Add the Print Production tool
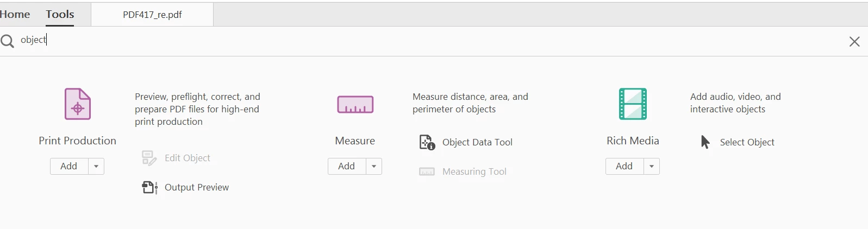 (x=68, y=166)
